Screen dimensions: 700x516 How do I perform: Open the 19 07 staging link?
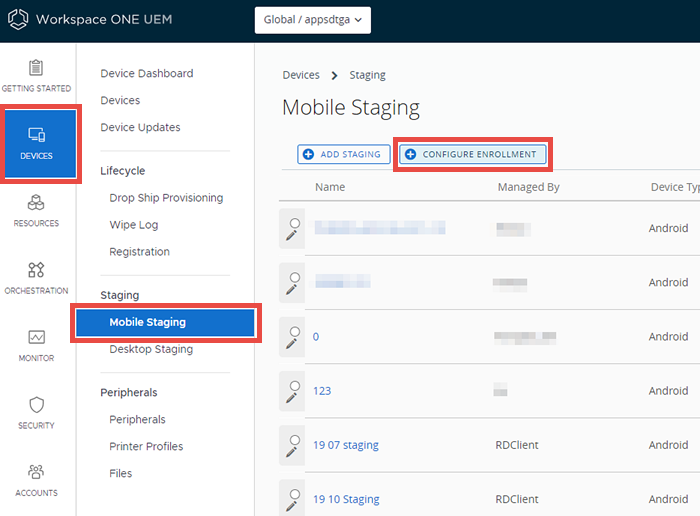tap(346, 445)
